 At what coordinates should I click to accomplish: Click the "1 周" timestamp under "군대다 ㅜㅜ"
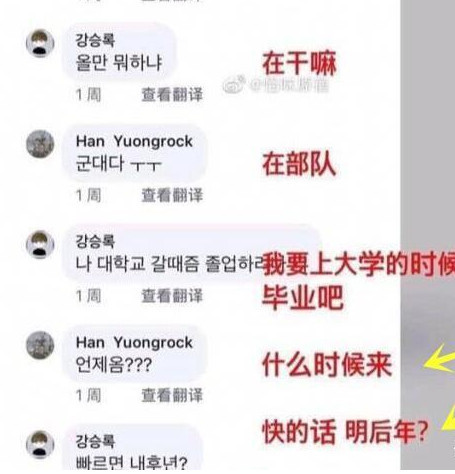point(88,195)
